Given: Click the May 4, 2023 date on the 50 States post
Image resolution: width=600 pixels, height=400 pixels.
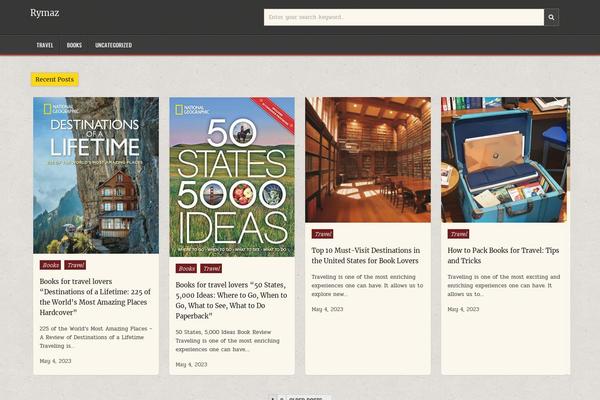Looking at the screenshot, I should tap(191, 364).
